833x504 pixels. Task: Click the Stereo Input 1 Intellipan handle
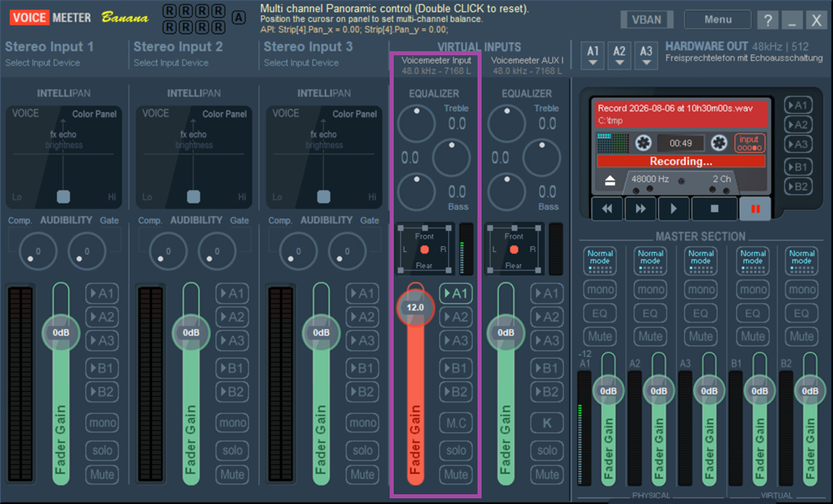63,197
